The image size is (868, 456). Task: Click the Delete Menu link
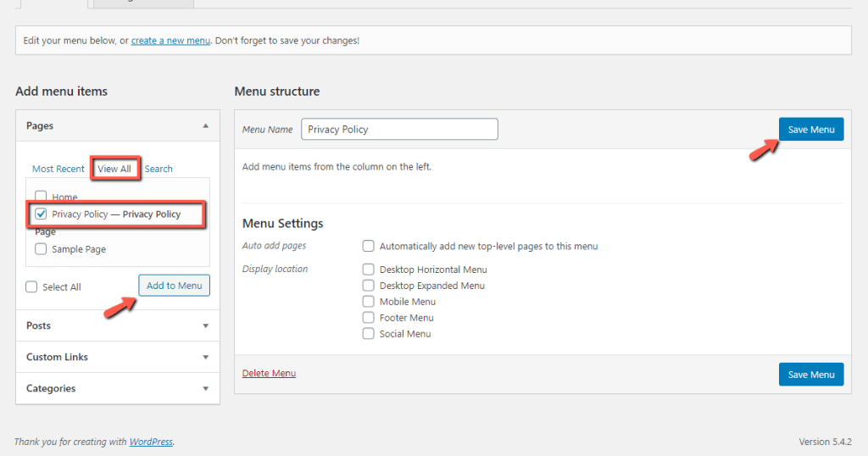point(269,373)
